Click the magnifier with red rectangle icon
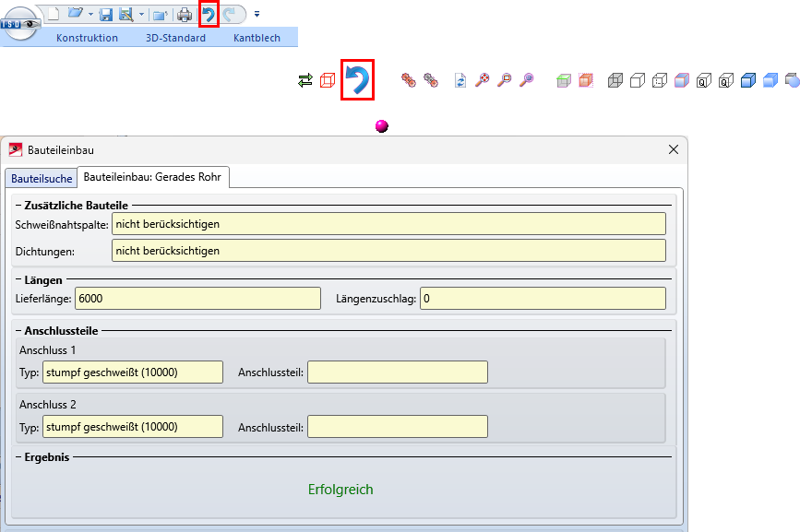The height and width of the screenshot is (532, 800). (x=505, y=80)
